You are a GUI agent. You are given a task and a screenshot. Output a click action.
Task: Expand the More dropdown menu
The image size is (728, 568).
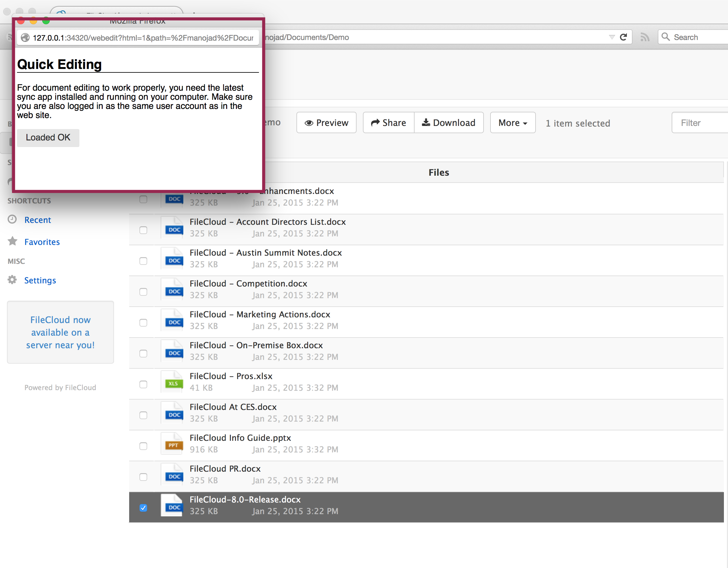513,123
